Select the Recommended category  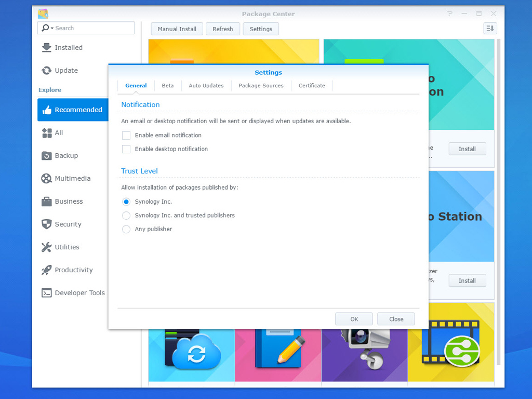73,110
